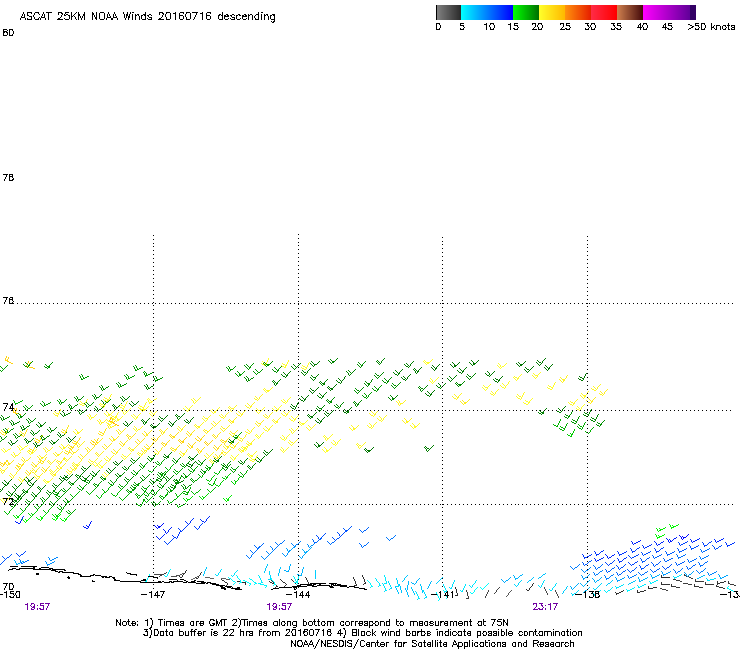Click the "-150" longitude axis label
This screenshot has height=650, width=740.
tap(10, 595)
